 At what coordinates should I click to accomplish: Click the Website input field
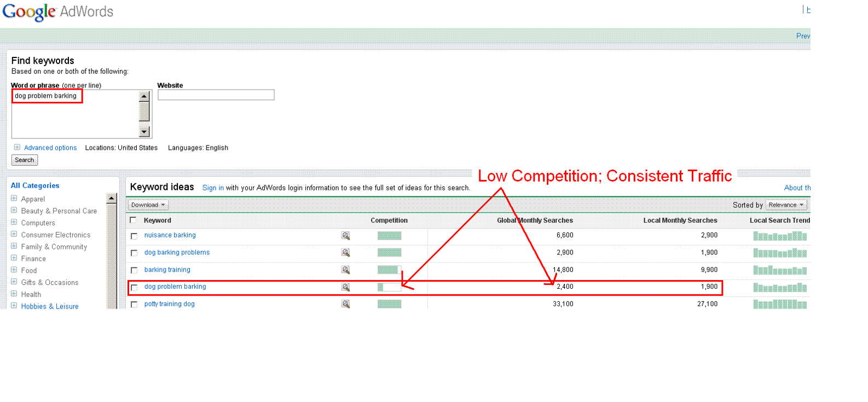216,95
